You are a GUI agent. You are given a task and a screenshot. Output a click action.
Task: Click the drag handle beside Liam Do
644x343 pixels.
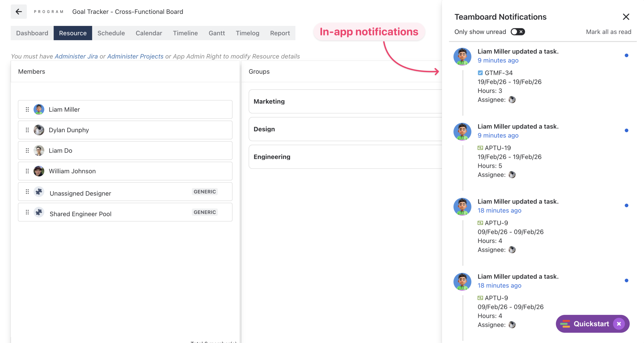(x=27, y=151)
